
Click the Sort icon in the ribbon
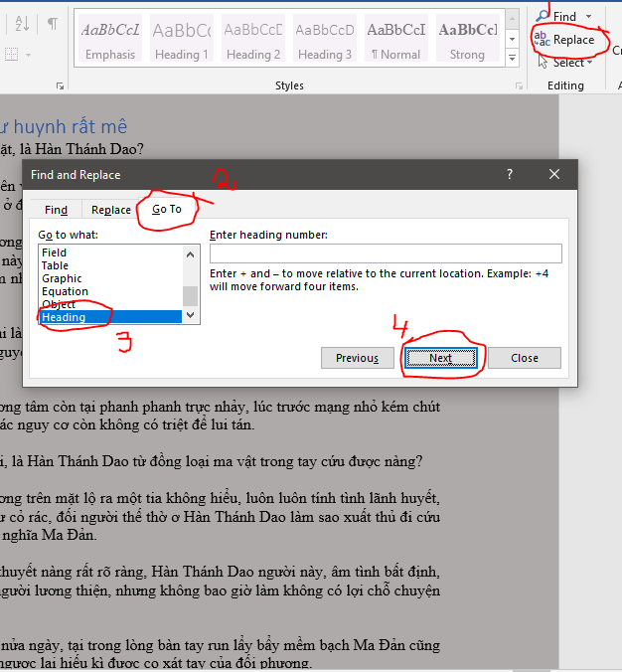tap(23, 23)
